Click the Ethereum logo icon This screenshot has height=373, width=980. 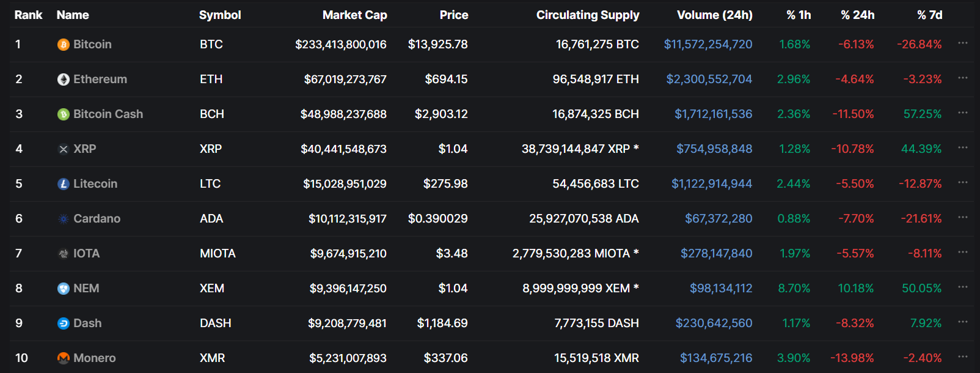pos(63,79)
